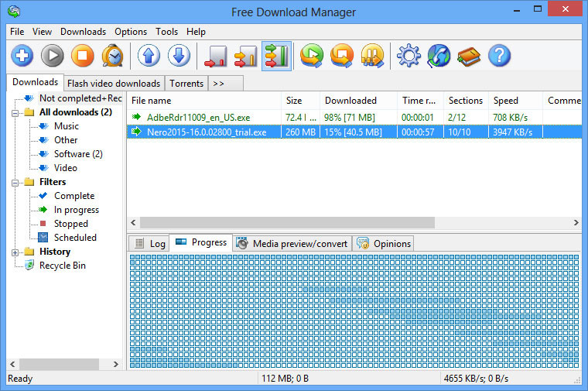Click the 3947 KB/s speed cell
Viewport: 588px width, 391px height.
click(515, 132)
